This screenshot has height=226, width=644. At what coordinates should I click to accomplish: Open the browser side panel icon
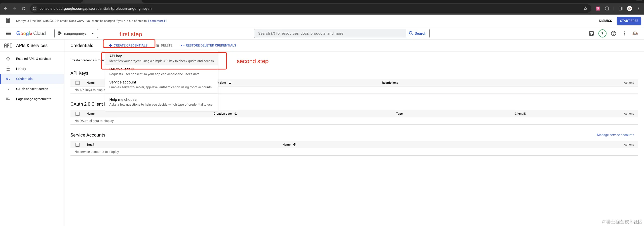pyautogui.click(x=621, y=9)
